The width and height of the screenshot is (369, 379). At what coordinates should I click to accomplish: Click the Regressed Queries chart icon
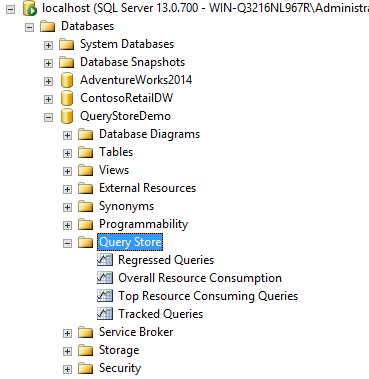(x=105, y=260)
